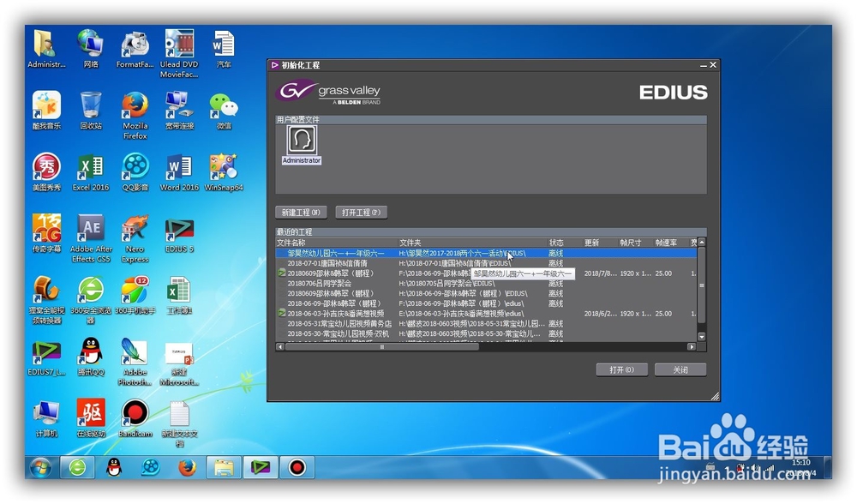The width and height of the screenshot is (857, 504).
Task: Launch the 360手机助手 desktop icon
Action: tap(135, 295)
